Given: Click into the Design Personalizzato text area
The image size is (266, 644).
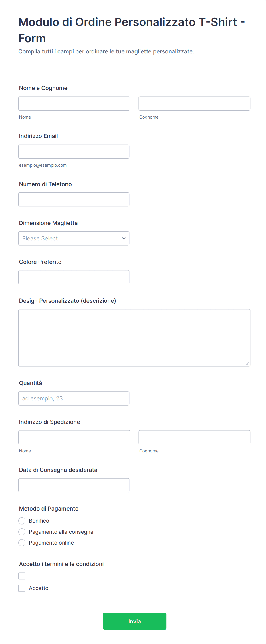Looking at the screenshot, I should (x=134, y=338).
